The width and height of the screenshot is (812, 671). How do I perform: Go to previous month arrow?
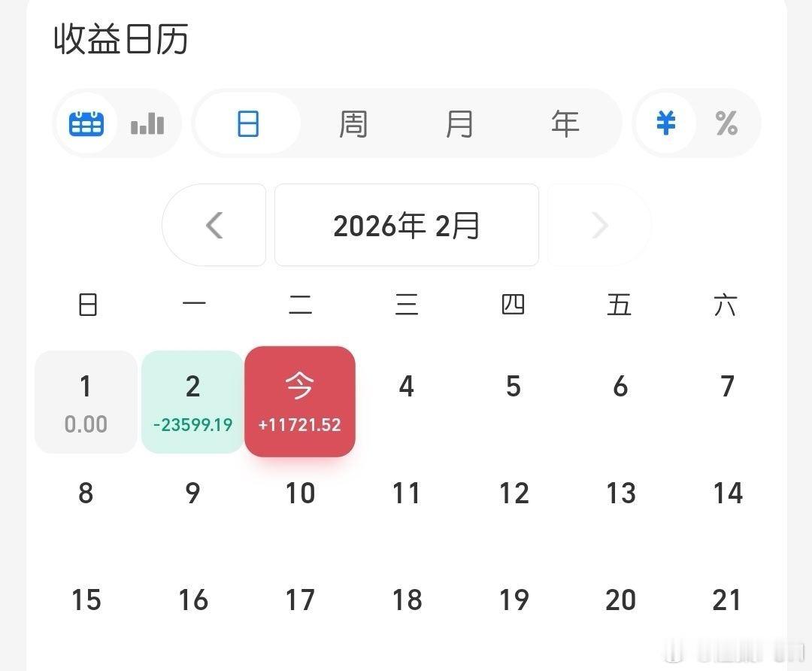coord(214,225)
